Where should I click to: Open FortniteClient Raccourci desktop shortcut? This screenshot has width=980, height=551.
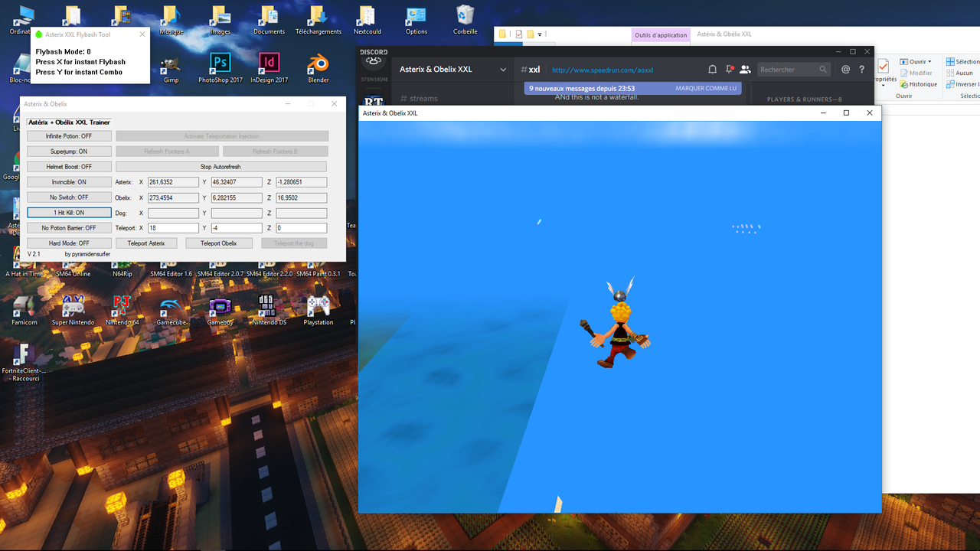click(24, 362)
